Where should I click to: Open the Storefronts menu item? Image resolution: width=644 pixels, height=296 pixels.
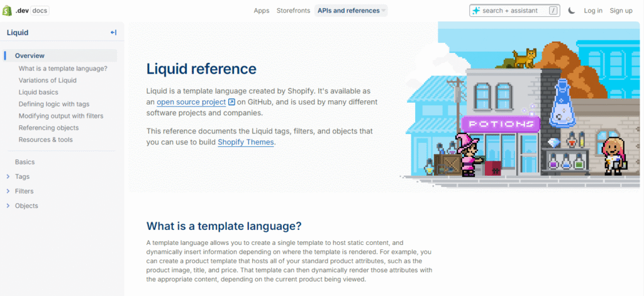coord(293,11)
